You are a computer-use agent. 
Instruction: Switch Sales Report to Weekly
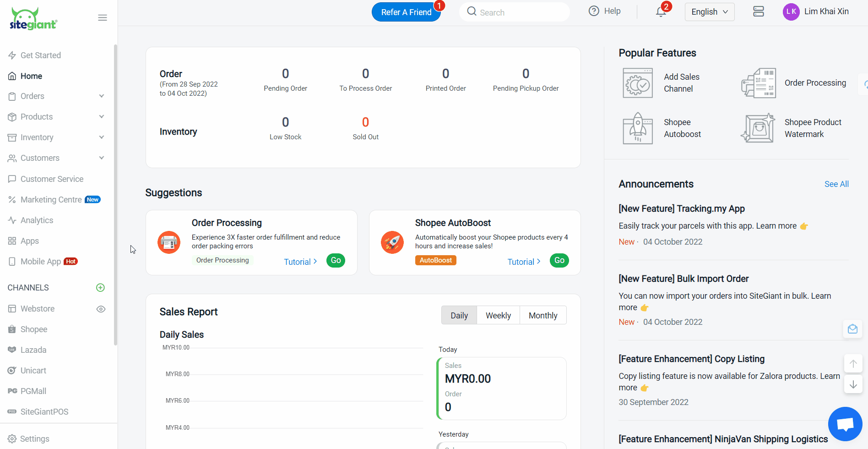pos(498,315)
